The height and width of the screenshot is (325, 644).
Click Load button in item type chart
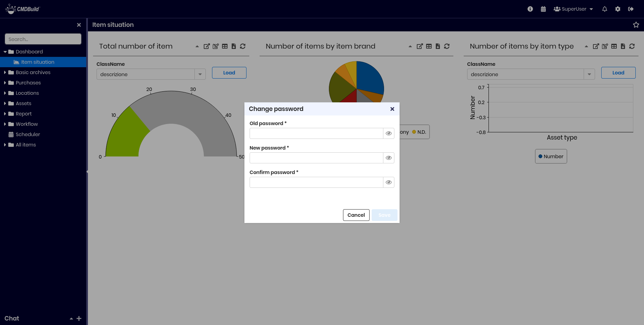(x=618, y=73)
